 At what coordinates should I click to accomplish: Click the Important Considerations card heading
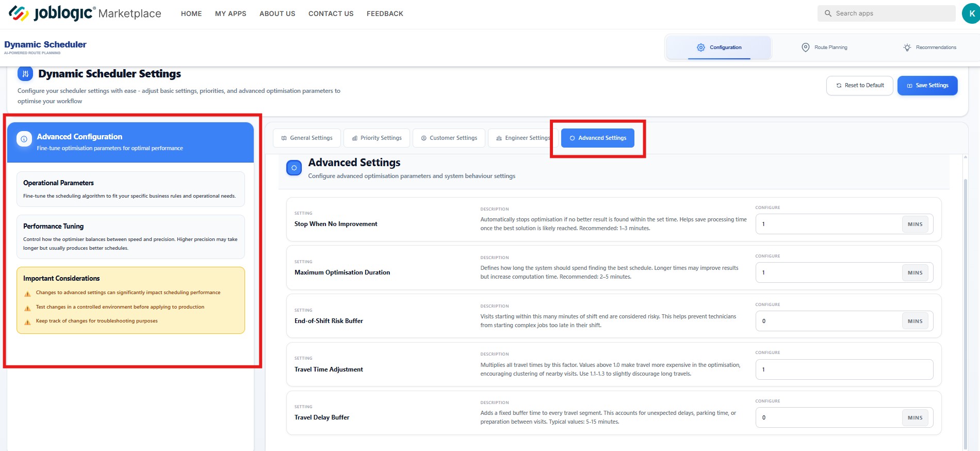pyautogui.click(x=61, y=278)
